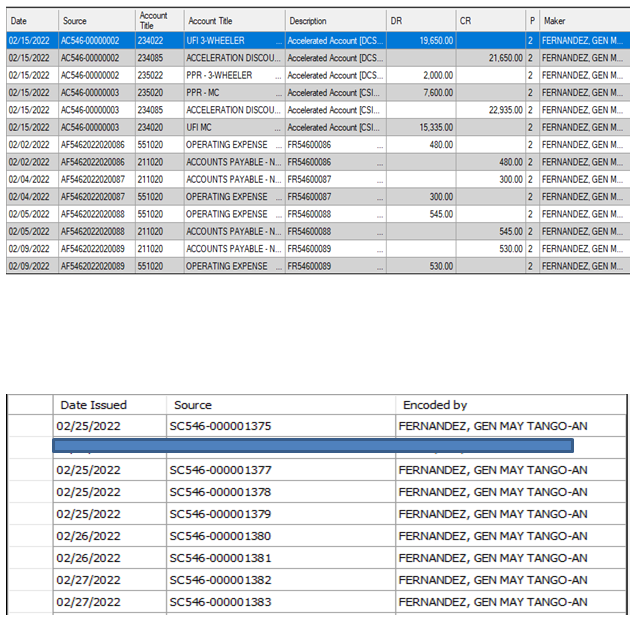The height and width of the screenshot is (622, 636).
Task: Sort entries by DR column header
Action: [421, 21]
